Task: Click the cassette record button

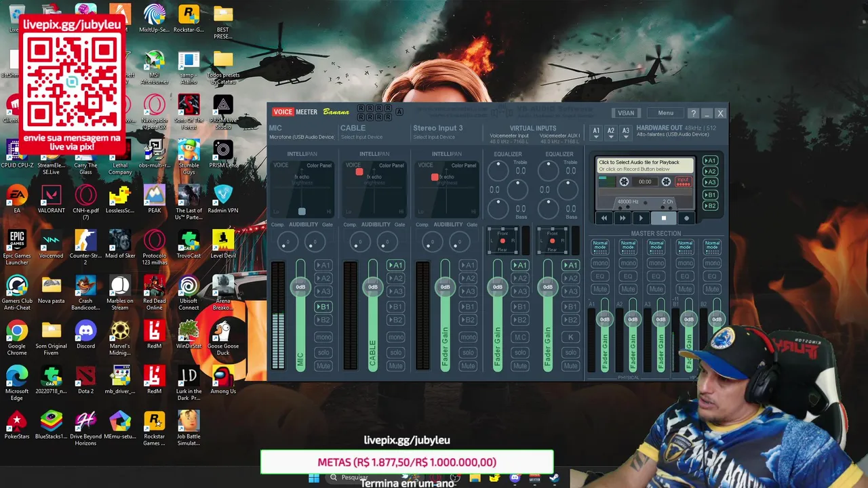Action: [x=686, y=218]
